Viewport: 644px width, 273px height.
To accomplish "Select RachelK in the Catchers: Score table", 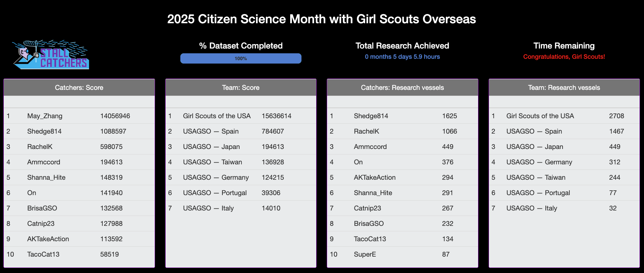I will pos(40,147).
